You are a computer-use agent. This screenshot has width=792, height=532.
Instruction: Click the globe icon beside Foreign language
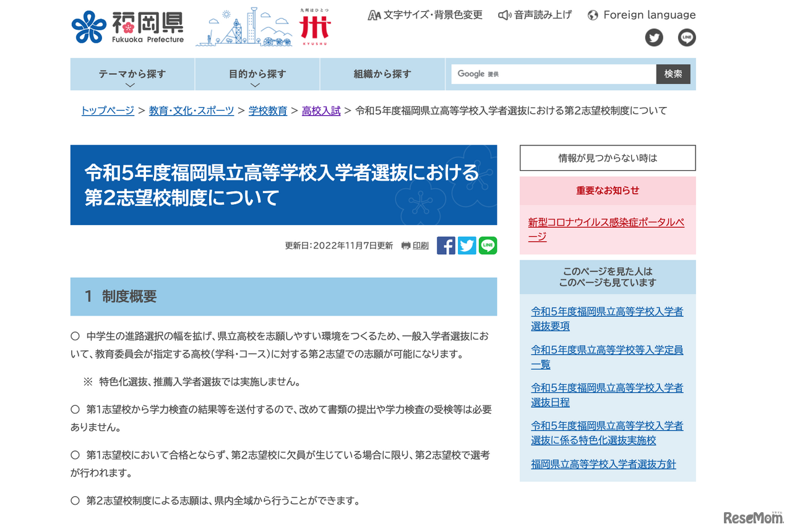(x=593, y=15)
